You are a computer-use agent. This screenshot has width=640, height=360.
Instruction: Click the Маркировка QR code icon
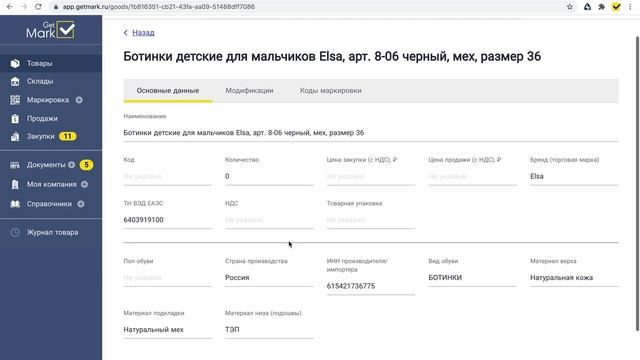point(15,100)
